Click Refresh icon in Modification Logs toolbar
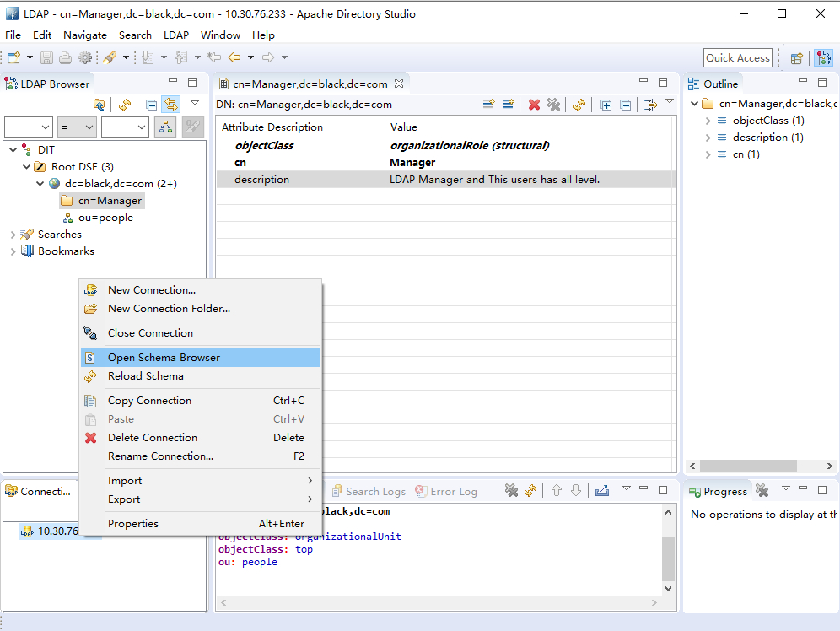This screenshot has height=631, width=840. click(x=530, y=490)
